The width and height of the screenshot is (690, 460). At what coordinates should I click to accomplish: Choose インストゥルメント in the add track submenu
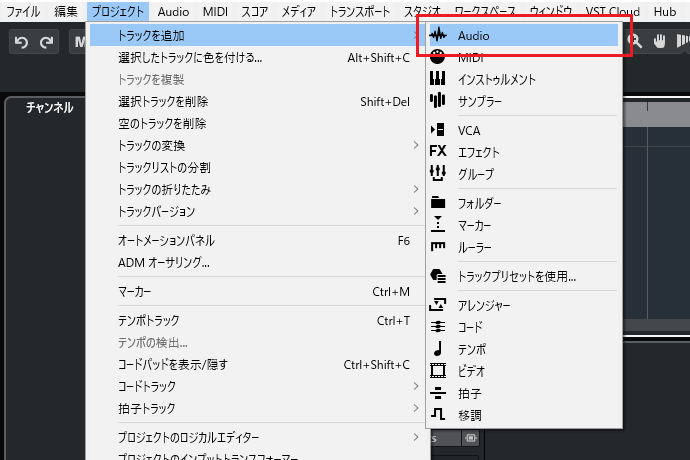pos(524,79)
